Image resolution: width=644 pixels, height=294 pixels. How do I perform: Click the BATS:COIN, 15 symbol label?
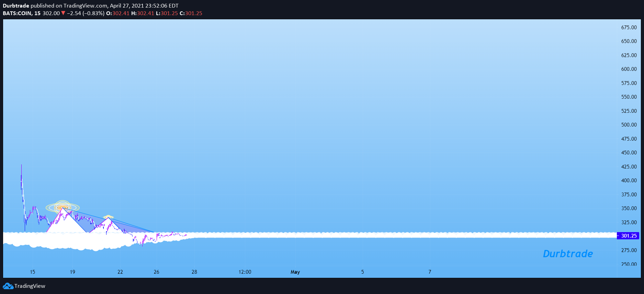tap(22, 13)
